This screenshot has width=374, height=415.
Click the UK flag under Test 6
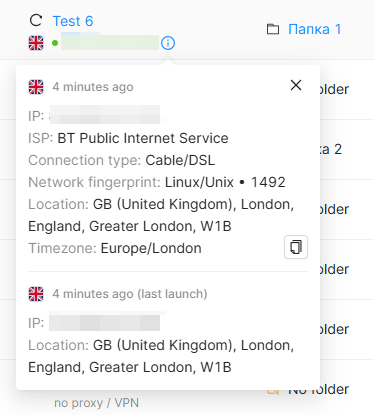[x=36, y=43]
